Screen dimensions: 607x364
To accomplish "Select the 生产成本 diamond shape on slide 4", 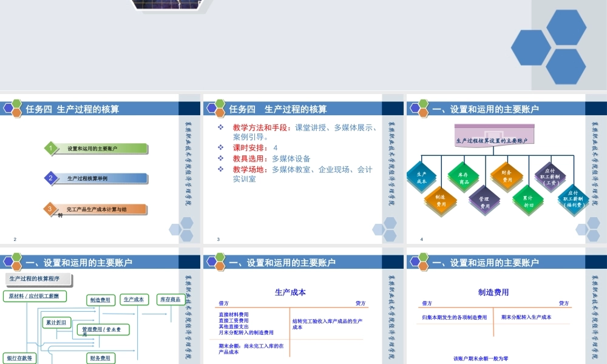I will pyautogui.click(x=422, y=176).
